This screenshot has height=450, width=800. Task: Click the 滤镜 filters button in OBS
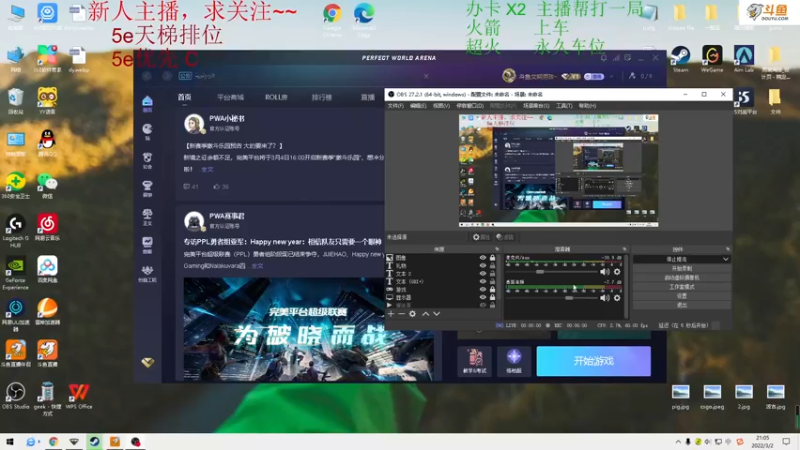(505, 237)
